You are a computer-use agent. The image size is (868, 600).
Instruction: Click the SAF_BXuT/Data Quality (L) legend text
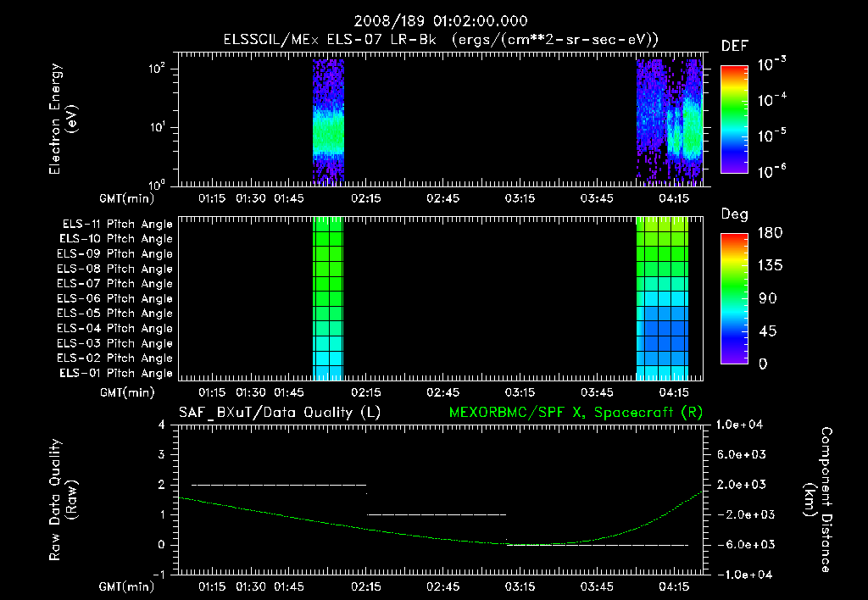click(280, 413)
